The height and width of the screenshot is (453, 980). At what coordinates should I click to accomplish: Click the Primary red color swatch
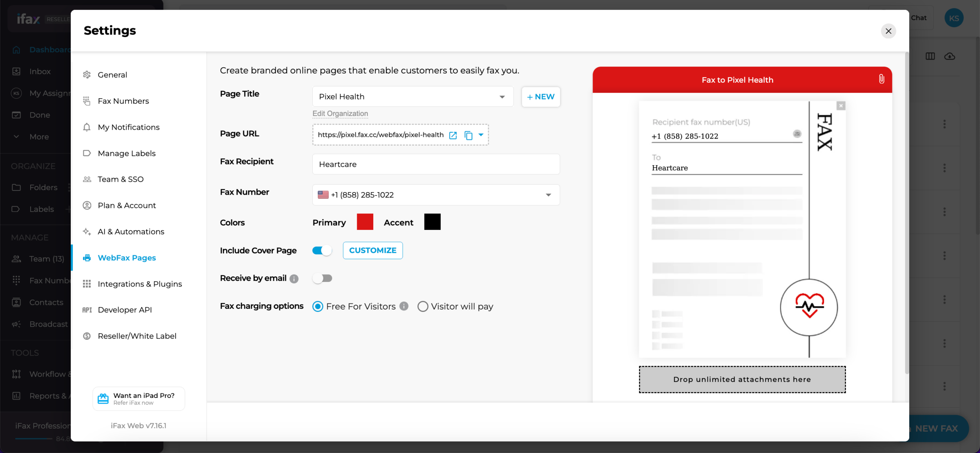pos(364,222)
